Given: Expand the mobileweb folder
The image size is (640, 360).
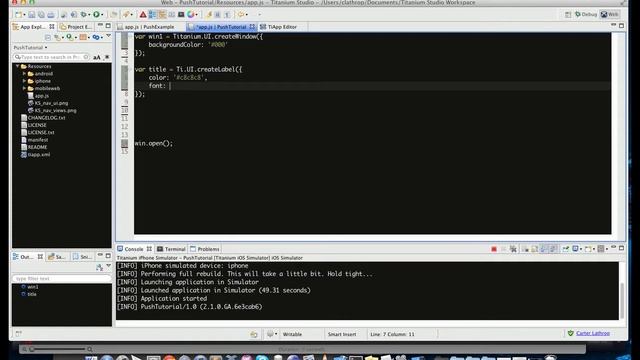Looking at the screenshot, I should point(24,88).
